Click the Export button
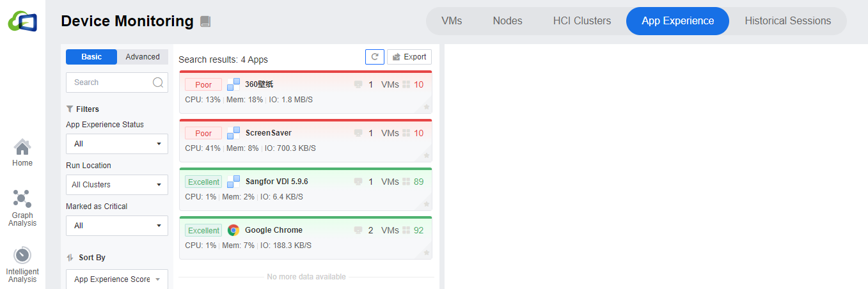 [409, 57]
